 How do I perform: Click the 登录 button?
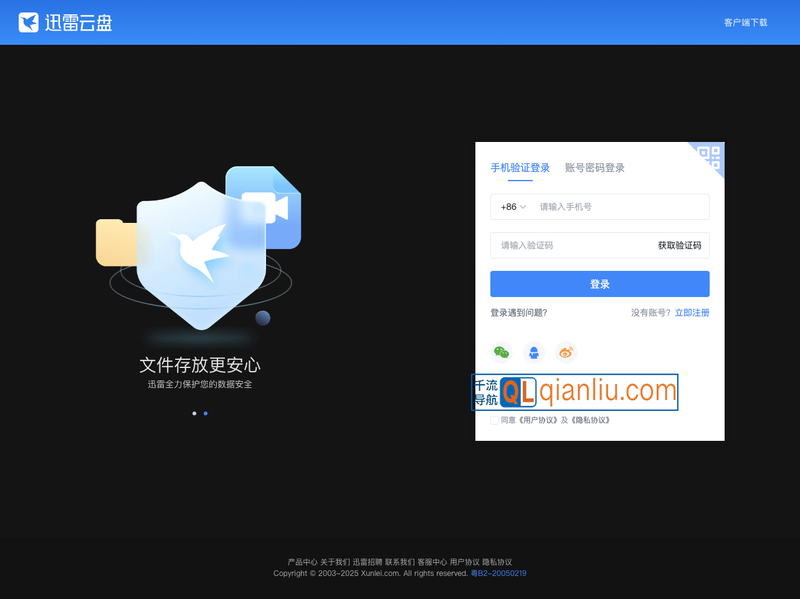(x=599, y=284)
